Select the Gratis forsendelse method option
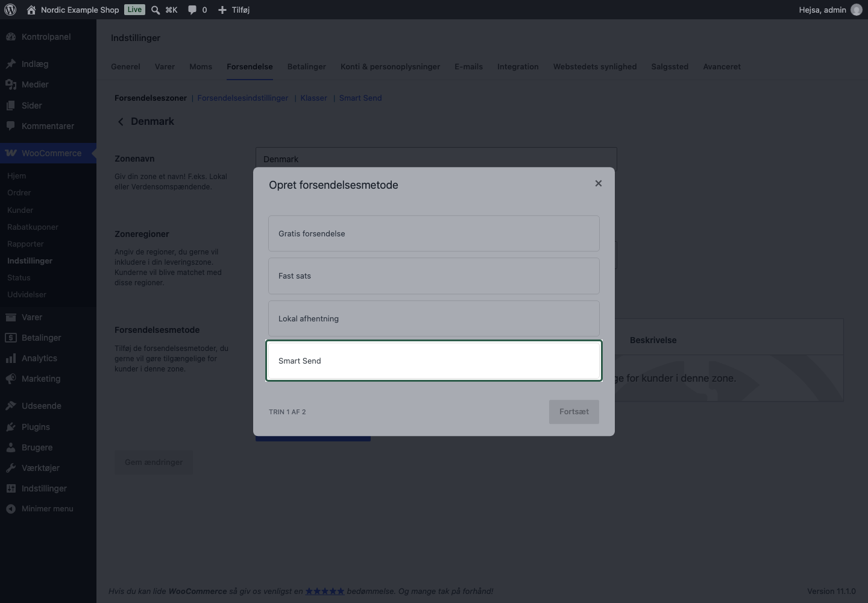The height and width of the screenshot is (603, 868). [434, 233]
